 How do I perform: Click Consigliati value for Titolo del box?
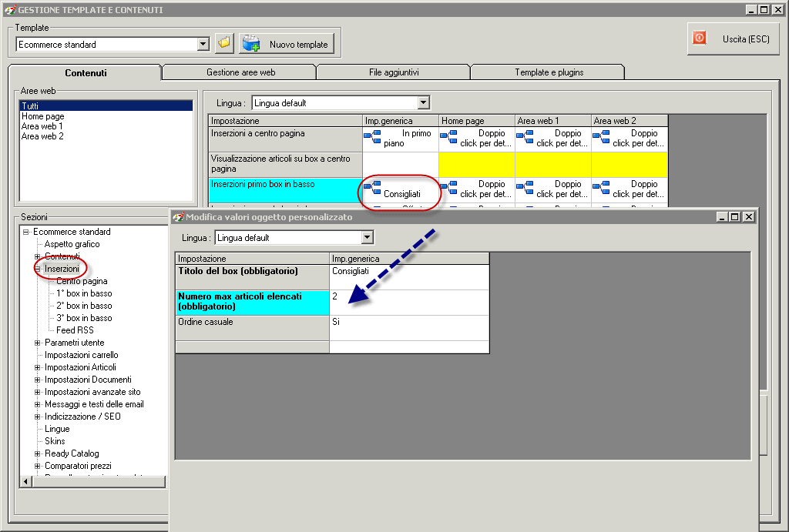click(409, 276)
